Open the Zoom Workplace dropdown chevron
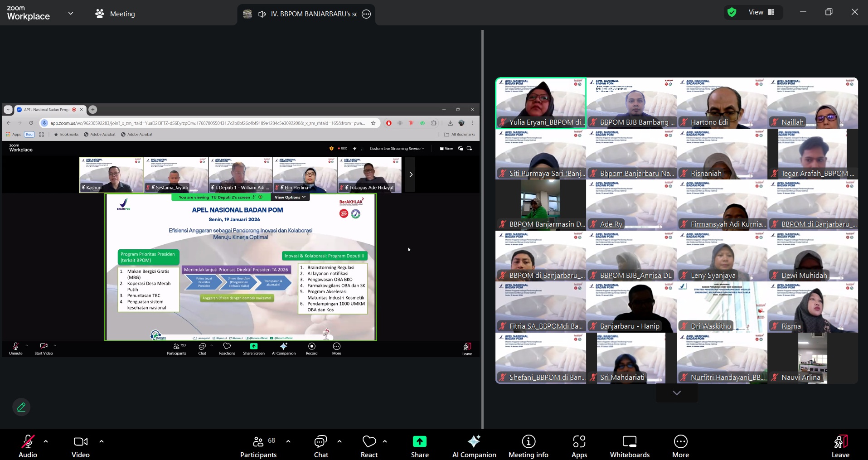868x460 pixels. point(71,14)
